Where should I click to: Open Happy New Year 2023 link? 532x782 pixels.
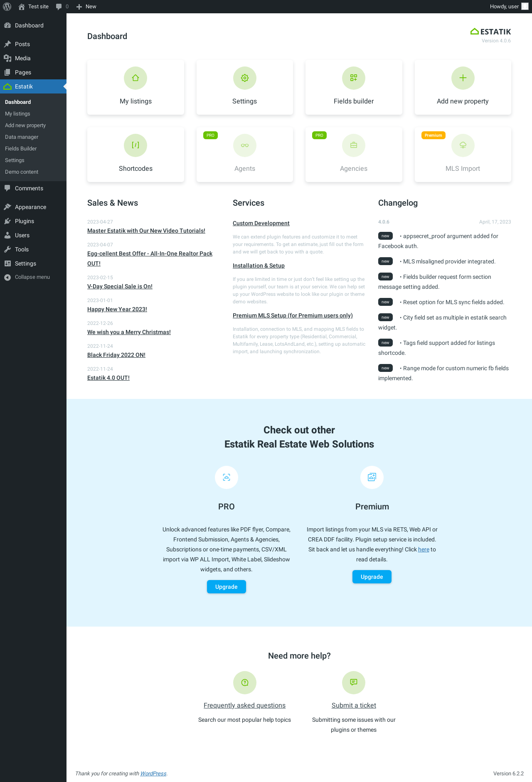point(117,309)
